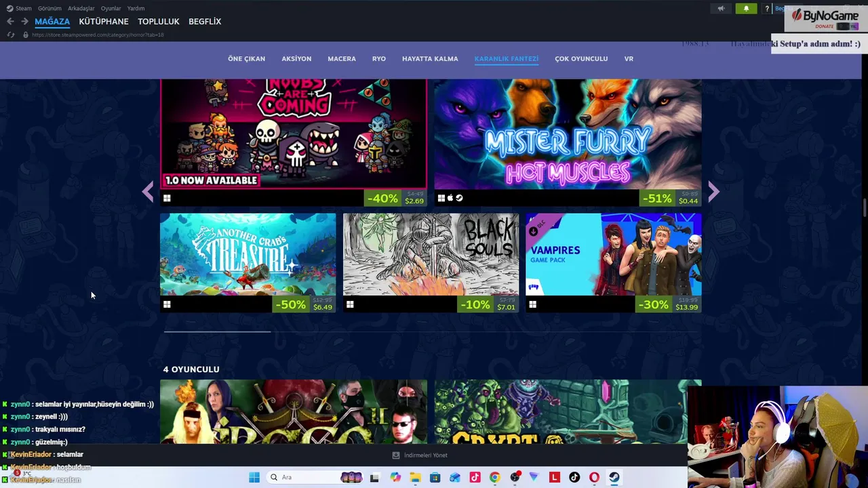Select ÇOK OYUNCULU category tab
The width and height of the screenshot is (868, 488).
pos(581,59)
